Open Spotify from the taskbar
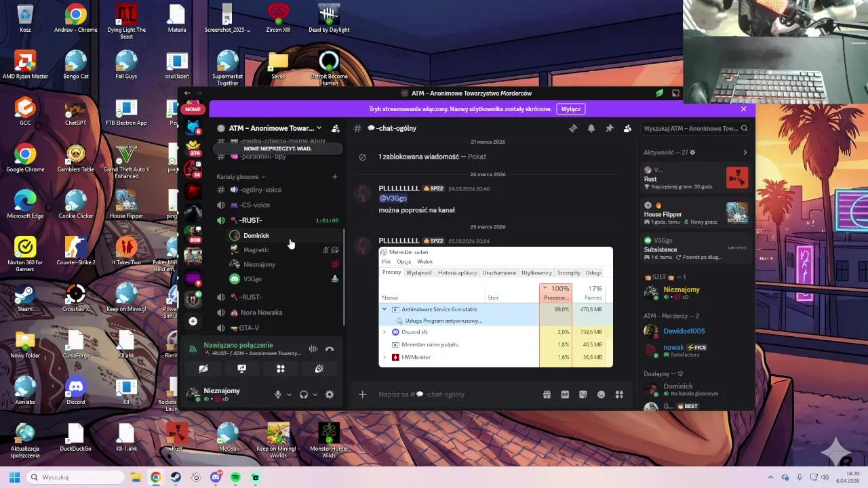Viewport: 868px width, 488px height. [235, 477]
